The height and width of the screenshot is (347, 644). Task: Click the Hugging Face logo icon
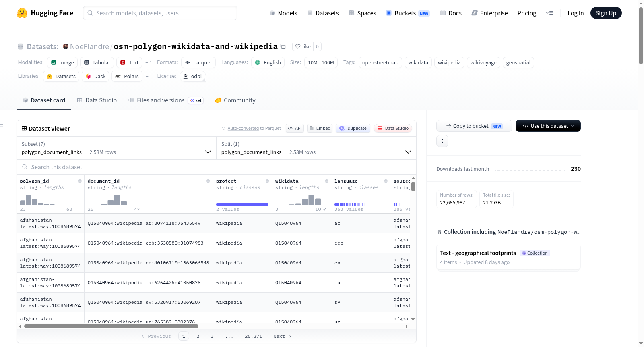pos(22,13)
